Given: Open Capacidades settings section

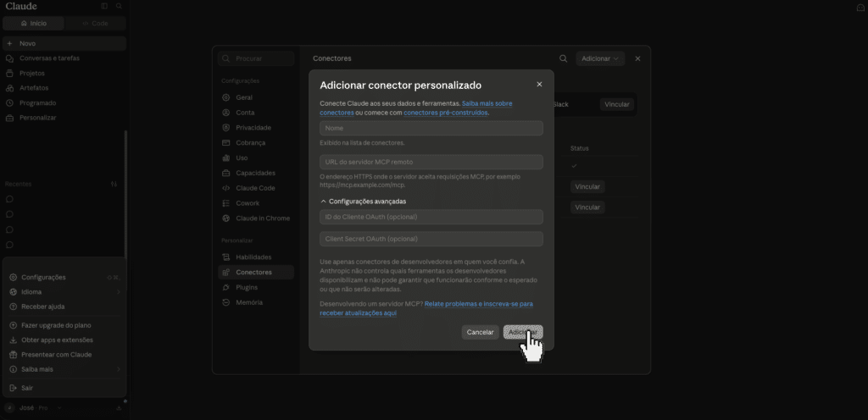Looking at the screenshot, I should click(x=256, y=173).
